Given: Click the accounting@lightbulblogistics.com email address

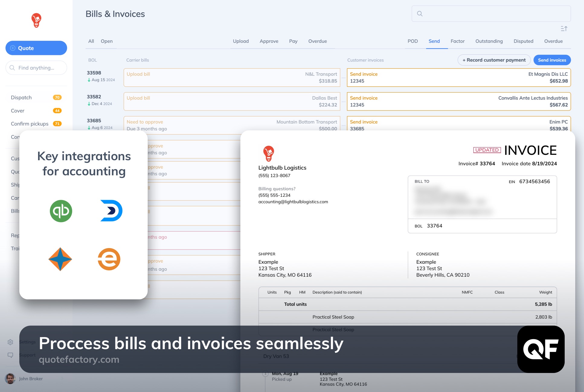Looking at the screenshot, I should pyautogui.click(x=293, y=202).
